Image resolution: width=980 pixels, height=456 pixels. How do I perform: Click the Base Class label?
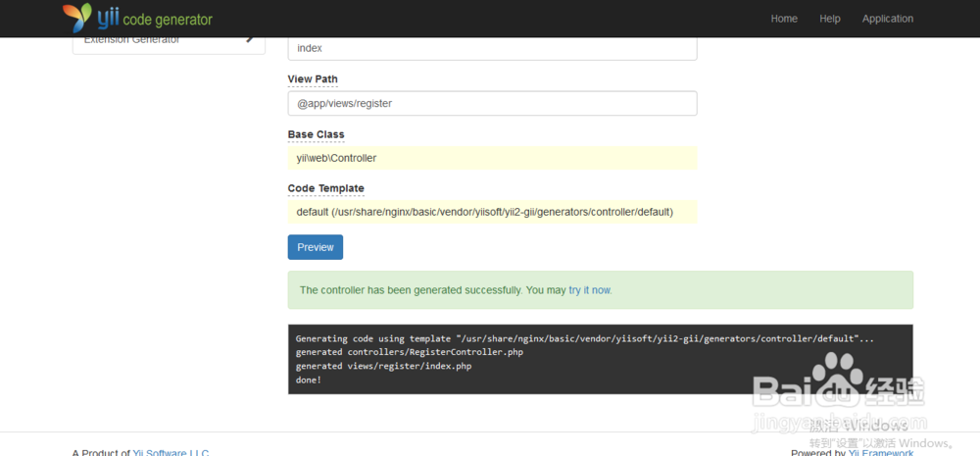coord(316,134)
